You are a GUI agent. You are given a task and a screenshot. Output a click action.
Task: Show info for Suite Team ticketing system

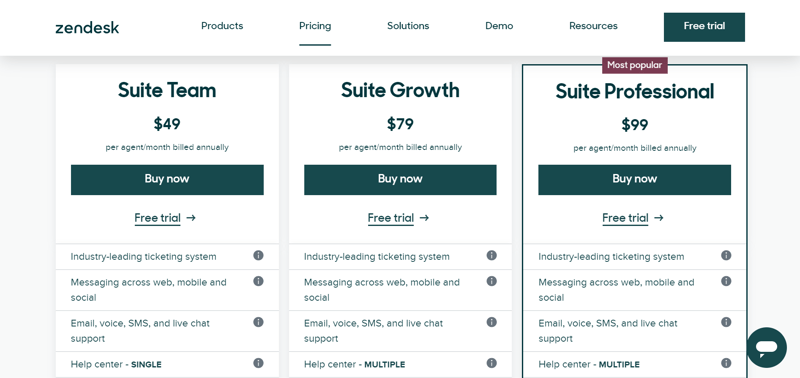(x=259, y=255)
